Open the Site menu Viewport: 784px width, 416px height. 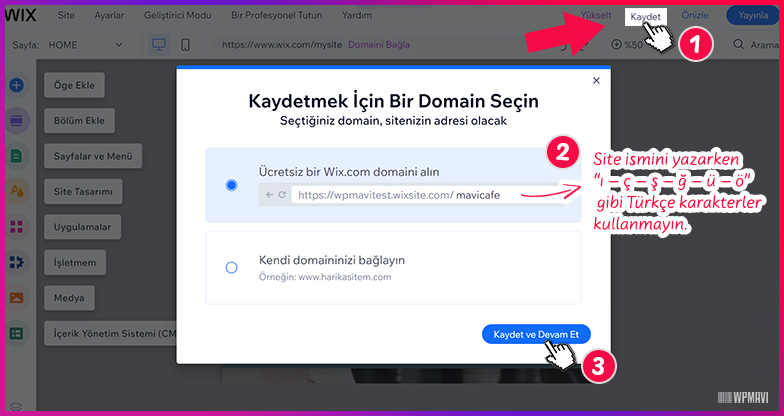pos(66,16)
